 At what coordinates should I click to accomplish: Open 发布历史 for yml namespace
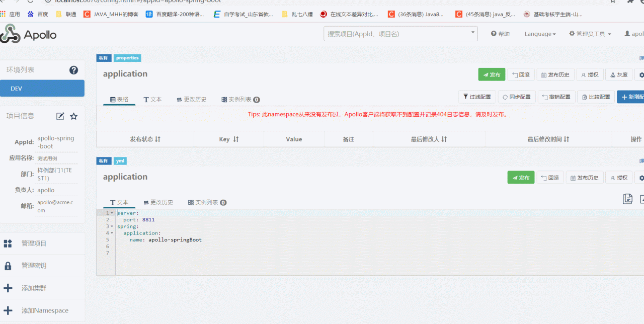(584, 177)
